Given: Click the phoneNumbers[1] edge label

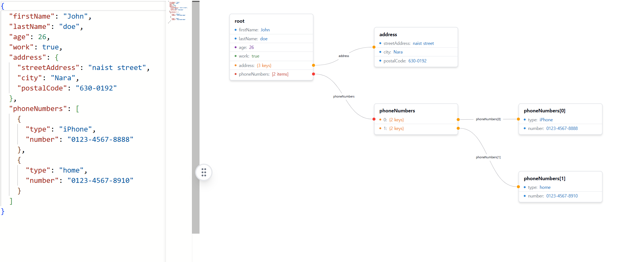Looking at the screenshot, I should (488, 157).
